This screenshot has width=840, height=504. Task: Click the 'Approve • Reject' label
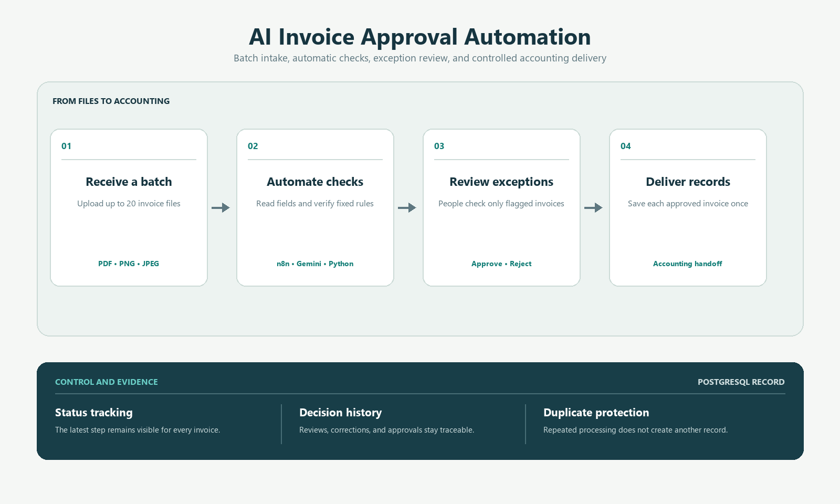[501, 264]
